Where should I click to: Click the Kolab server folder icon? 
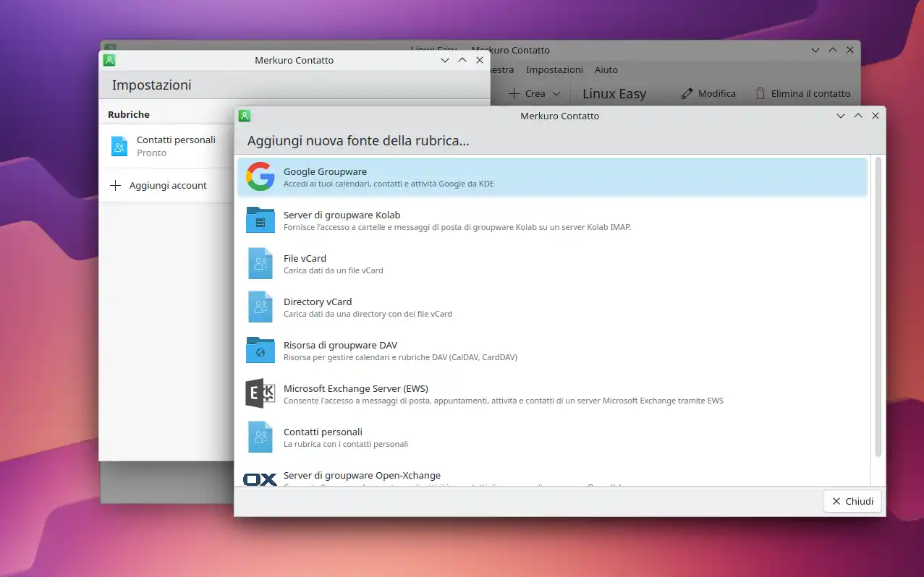[x=260, y=220]
